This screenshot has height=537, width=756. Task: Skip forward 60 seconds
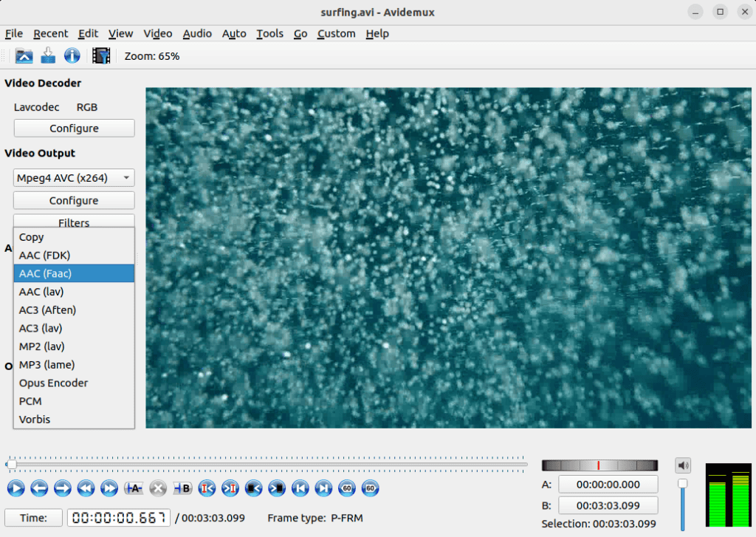tap(370, 488)
